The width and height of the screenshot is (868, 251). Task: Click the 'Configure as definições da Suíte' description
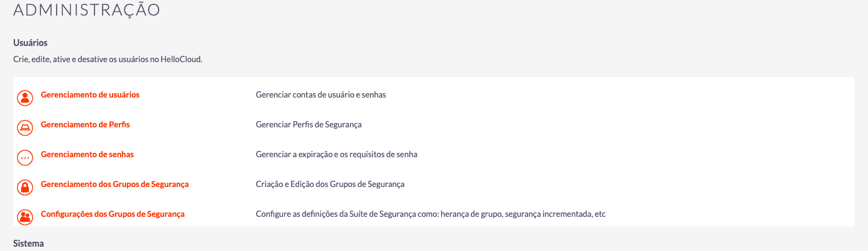click(x=430, y=214)
